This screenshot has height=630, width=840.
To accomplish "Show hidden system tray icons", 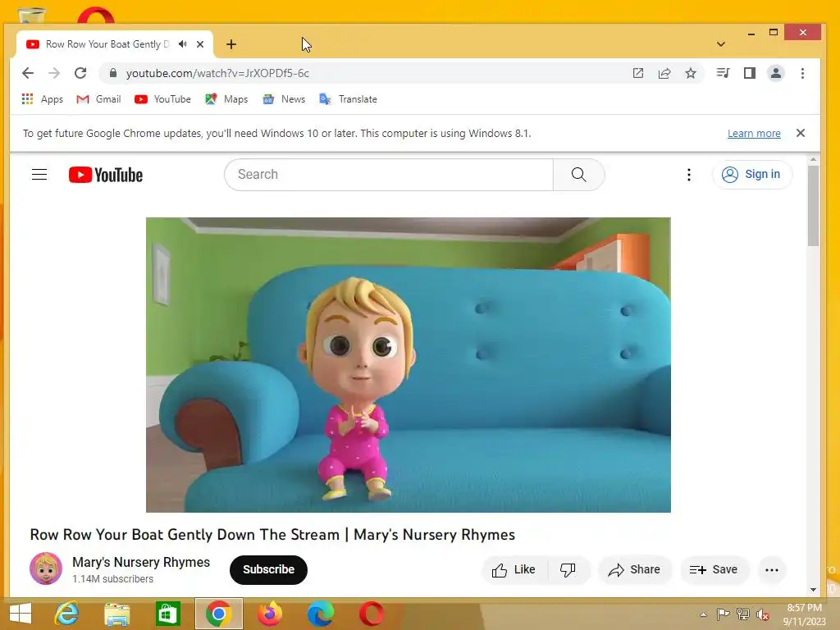I will (703, 614).
